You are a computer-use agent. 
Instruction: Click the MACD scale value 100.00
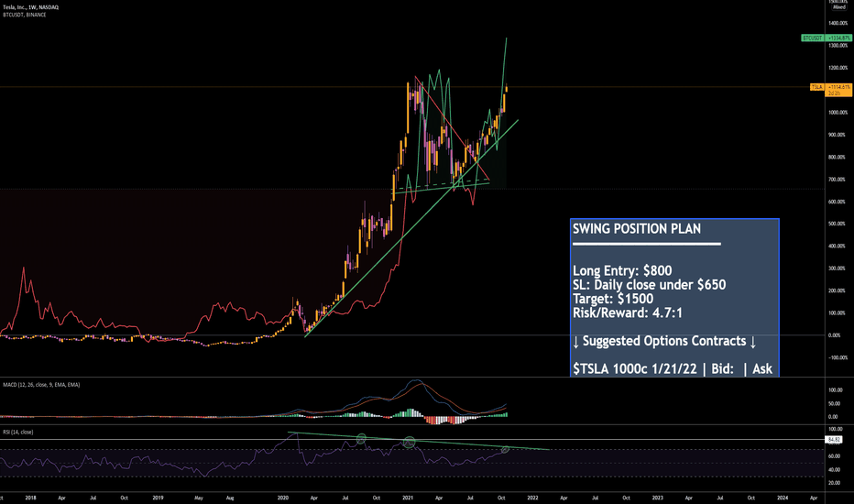(835, 390)
